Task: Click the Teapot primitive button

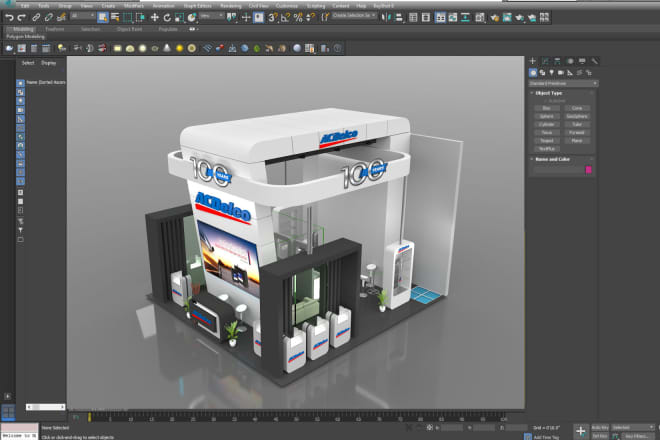Action: 547,140
